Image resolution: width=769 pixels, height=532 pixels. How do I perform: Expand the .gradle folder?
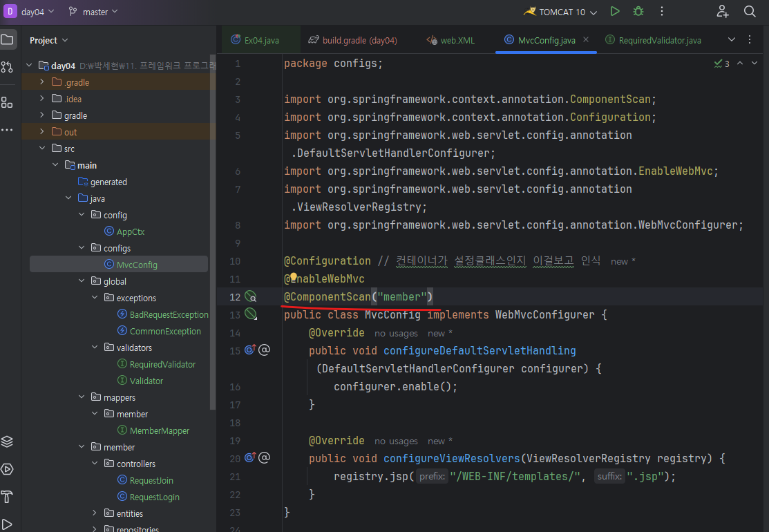coord(42,82)
